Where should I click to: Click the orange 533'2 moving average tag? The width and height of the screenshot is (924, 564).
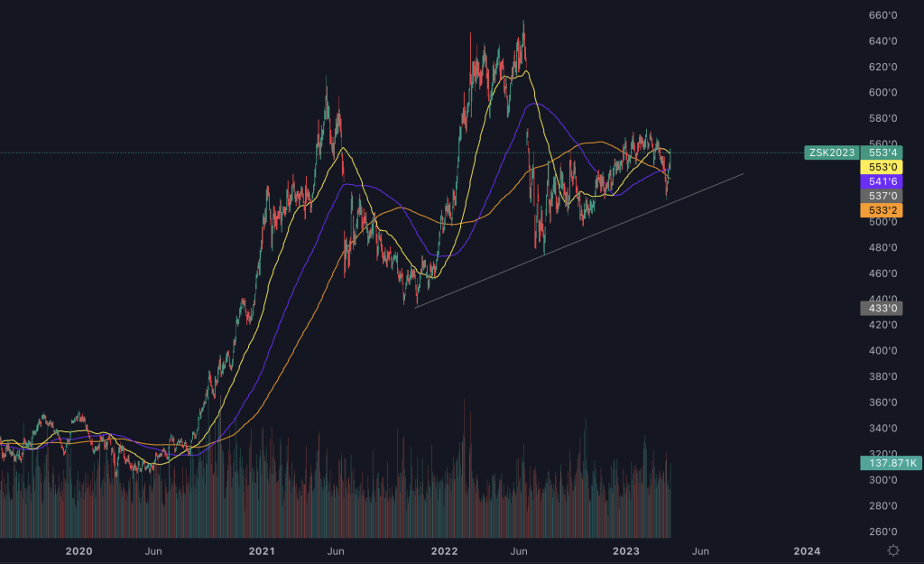pyautogui.click(x=882, y=210)
